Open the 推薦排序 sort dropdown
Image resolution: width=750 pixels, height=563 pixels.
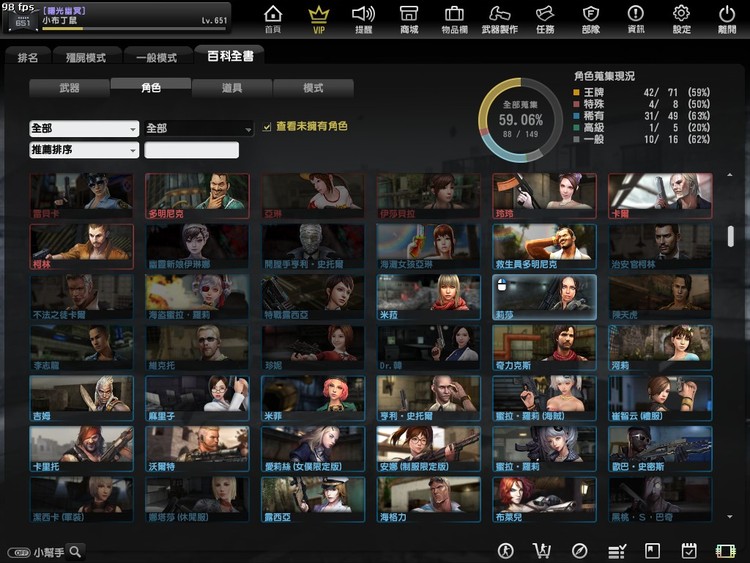point(84,150)
